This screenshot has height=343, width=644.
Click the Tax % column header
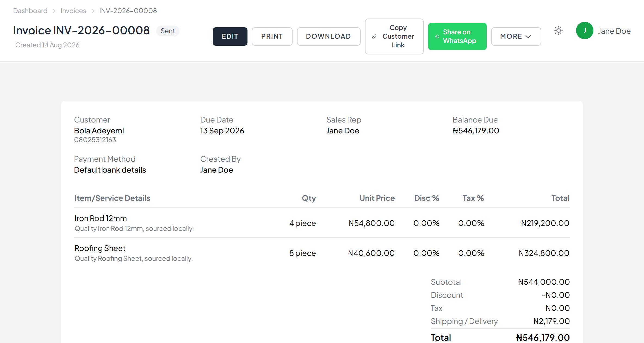[x=473, y=198]
